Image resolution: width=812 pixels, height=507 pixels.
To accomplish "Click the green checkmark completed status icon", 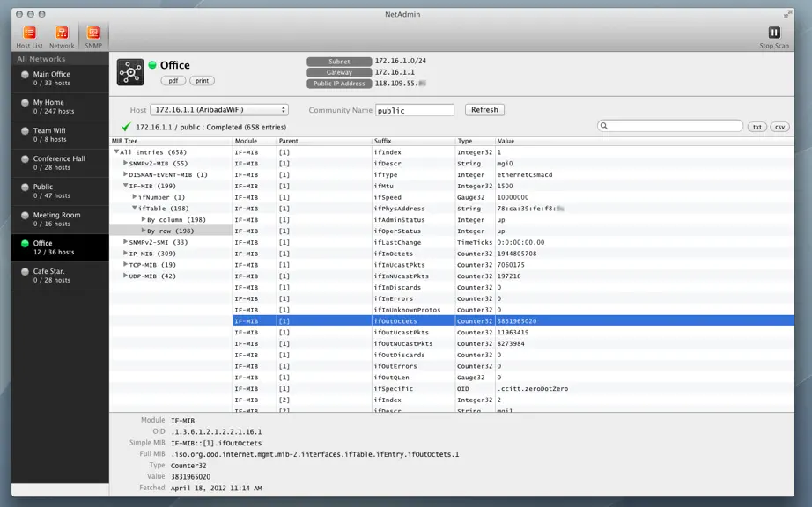I will 126,127.
